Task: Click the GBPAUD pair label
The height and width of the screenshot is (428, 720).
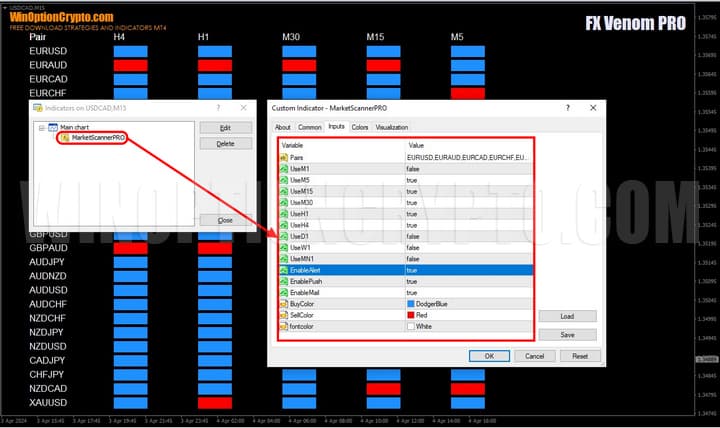Action: tap(48, 248)
